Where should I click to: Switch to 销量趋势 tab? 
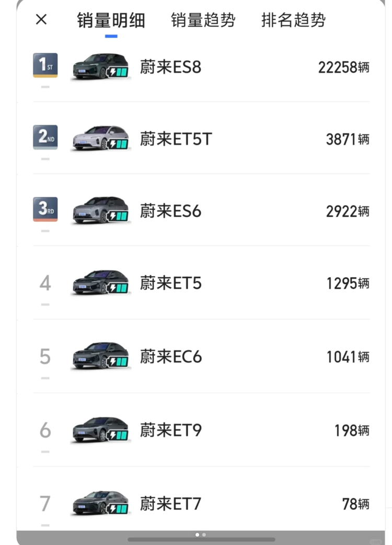click(203, 20)
